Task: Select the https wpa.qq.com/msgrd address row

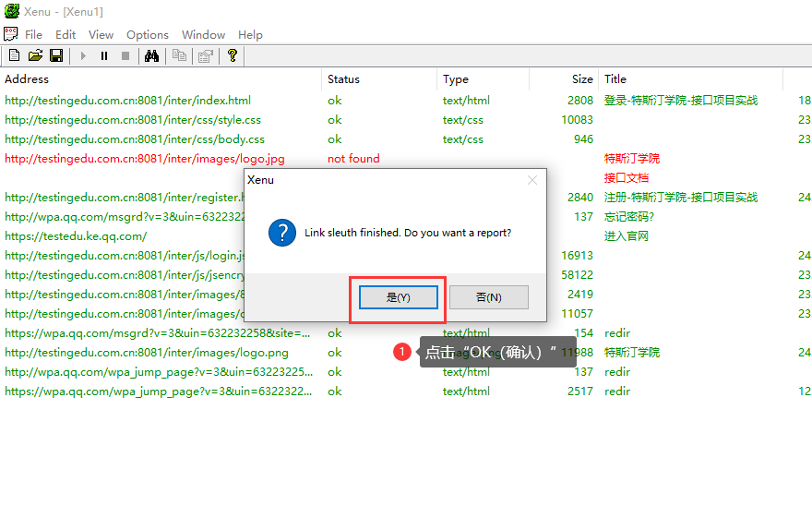Action: (x=158, y=332)
